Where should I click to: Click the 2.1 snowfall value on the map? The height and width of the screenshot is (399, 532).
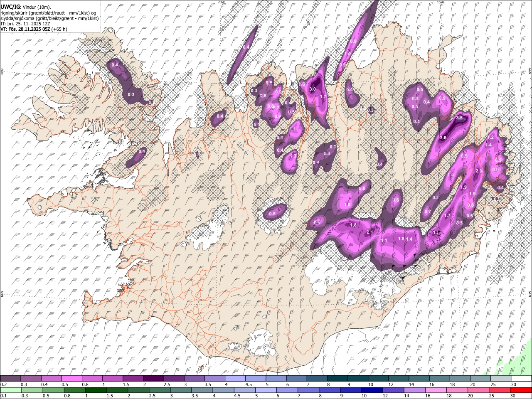[x=370, y=232]
